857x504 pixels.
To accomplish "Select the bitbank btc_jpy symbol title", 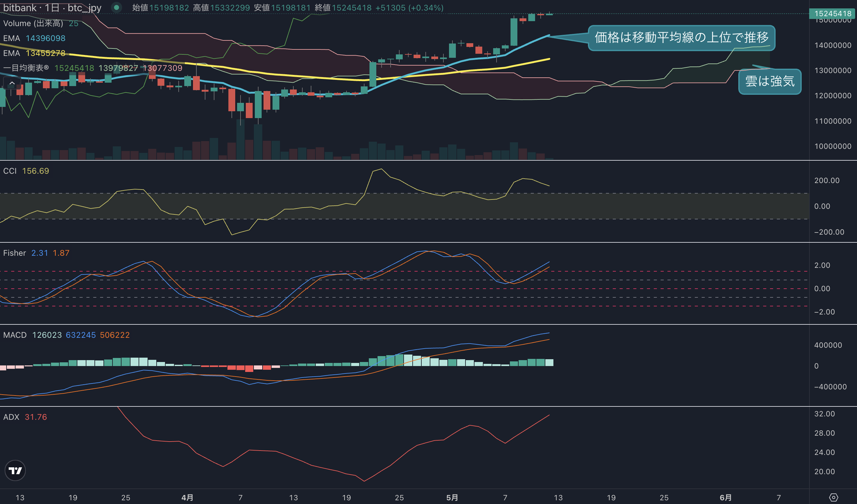I will click(53, 7).
